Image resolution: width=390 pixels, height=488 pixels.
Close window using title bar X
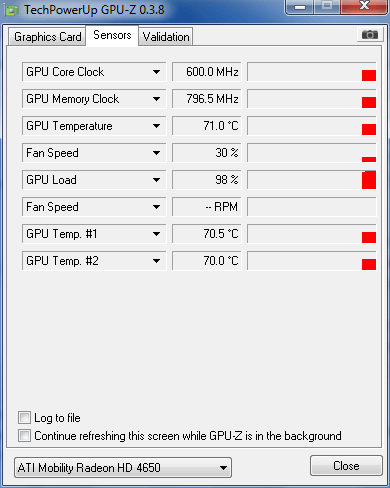click(364, 7)
